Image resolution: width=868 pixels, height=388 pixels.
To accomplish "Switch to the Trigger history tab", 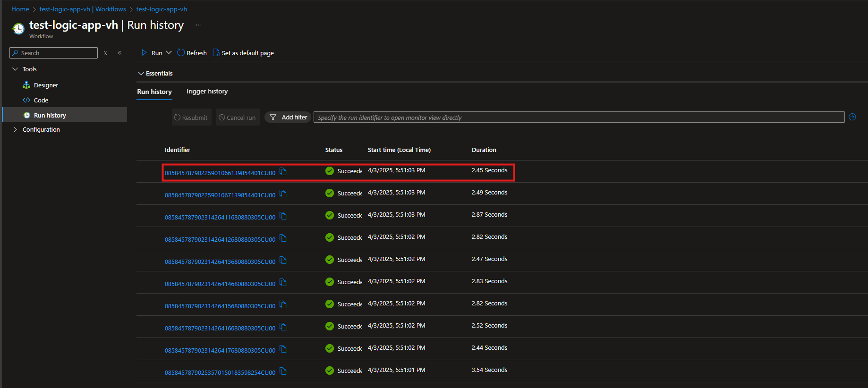I will 206,92.
